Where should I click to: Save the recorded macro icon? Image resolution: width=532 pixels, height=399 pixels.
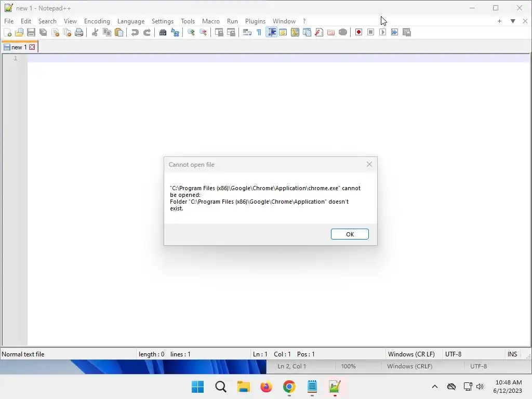click(406, 32)
